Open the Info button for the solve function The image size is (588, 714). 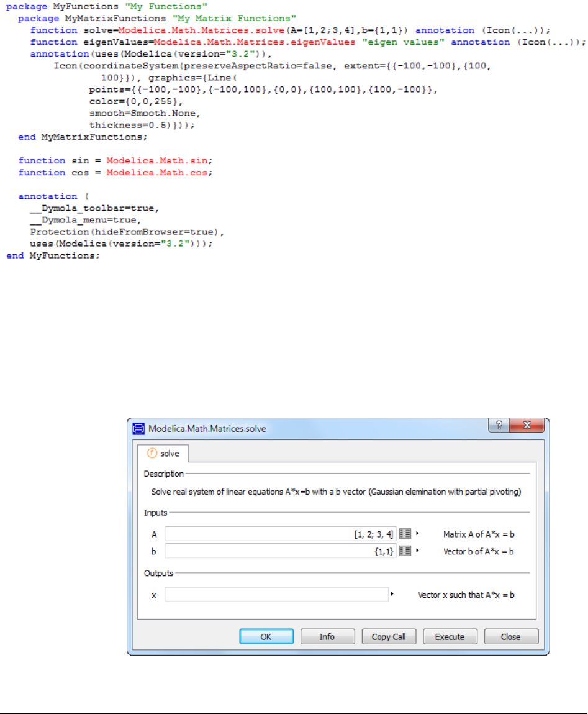tap(327, 636)
